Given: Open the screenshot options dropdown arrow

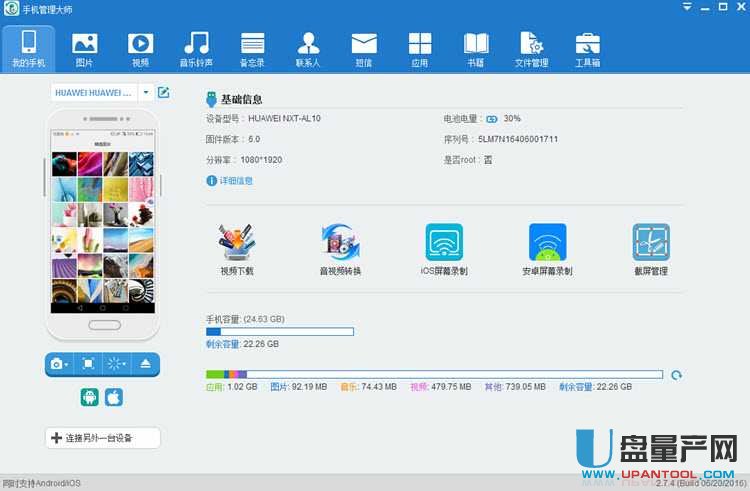Looking at the screenshot, I should click(66, 365).
